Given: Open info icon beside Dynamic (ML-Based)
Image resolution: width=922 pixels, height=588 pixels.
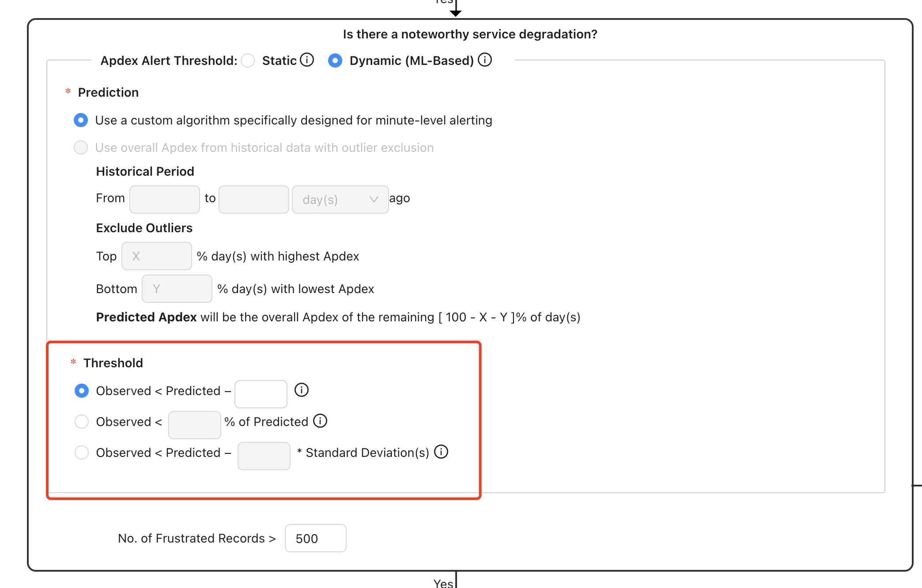Looking at the screenshot, I should click(x=485, y=60).
